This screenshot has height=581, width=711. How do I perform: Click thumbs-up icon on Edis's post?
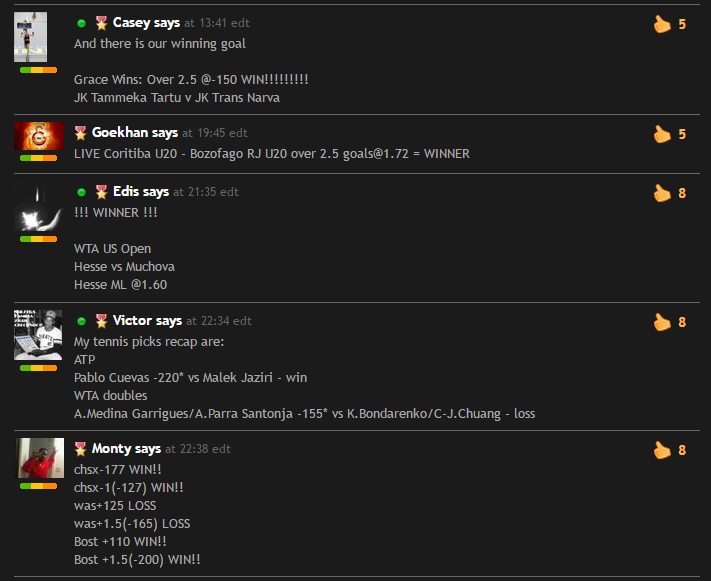point(662,193)
